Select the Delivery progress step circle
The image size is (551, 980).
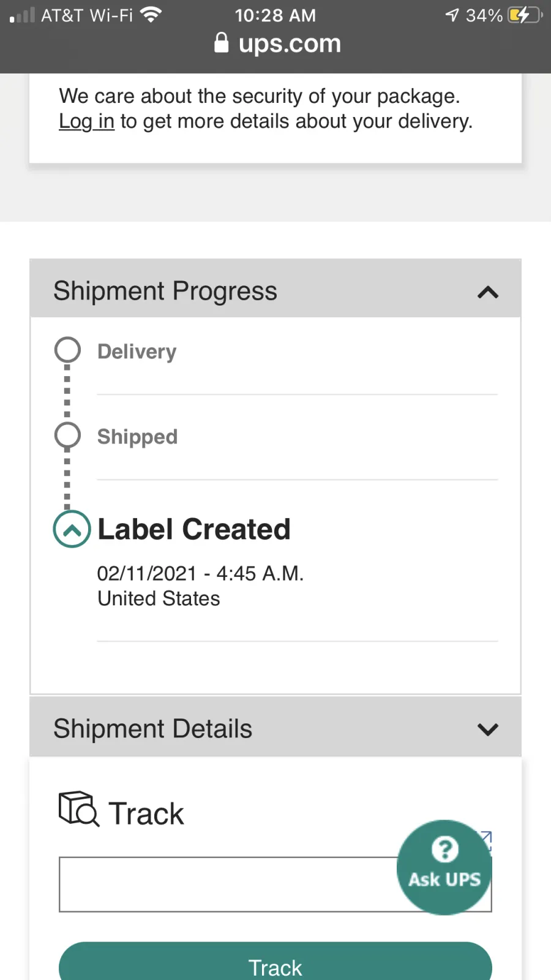coord(67,350)
